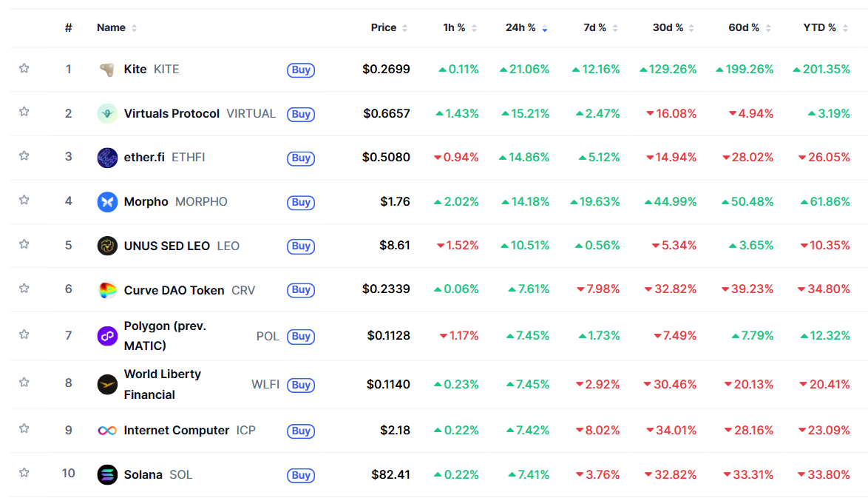Toggle the watchlist star for Morpho
868x498 pixels.
24,200
